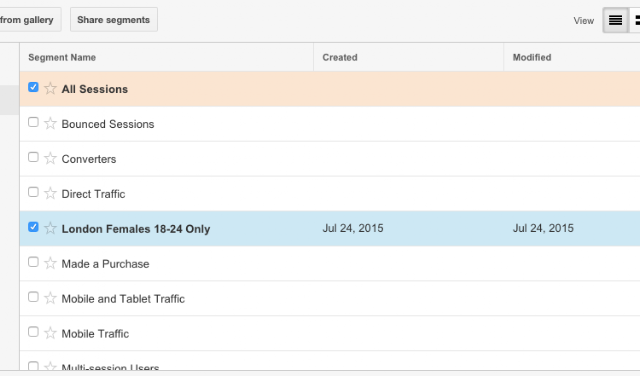The image size is (640, 376).
Task: Star the Direct Traffic segment
Action: pos(50,193)
